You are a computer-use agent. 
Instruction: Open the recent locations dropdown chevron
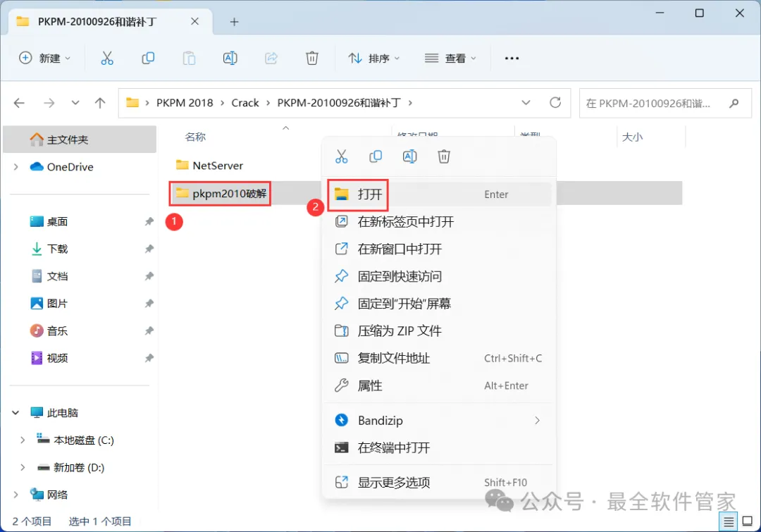(x=75, y=103)
